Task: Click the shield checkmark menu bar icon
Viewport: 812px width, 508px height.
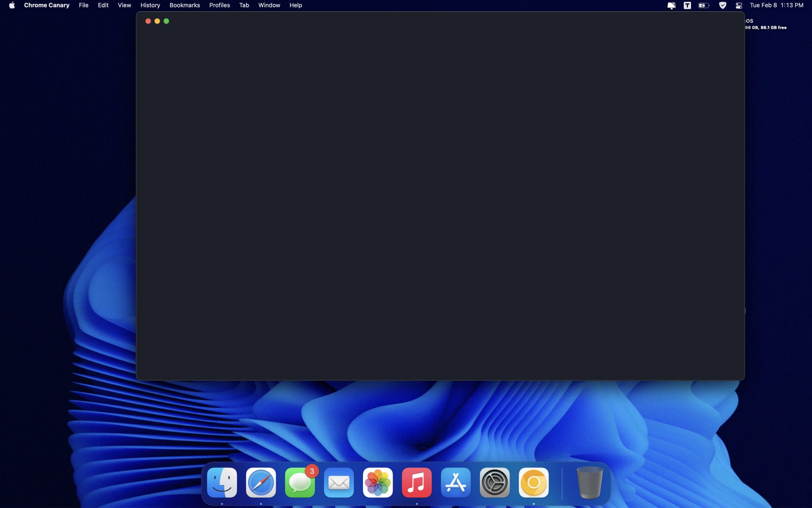Action: pos(723,5)
